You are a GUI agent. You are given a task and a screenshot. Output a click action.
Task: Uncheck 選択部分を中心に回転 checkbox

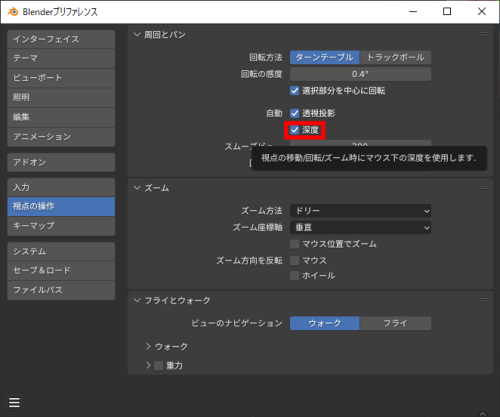pyautogui.click(x=294, y=91)
